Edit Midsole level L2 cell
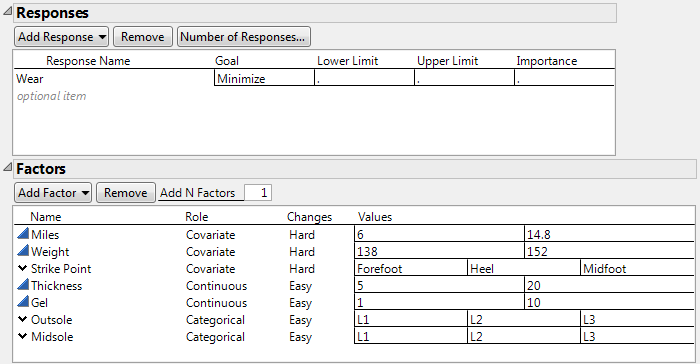Screen dimensions: 700x364 (x=524, y=336)
